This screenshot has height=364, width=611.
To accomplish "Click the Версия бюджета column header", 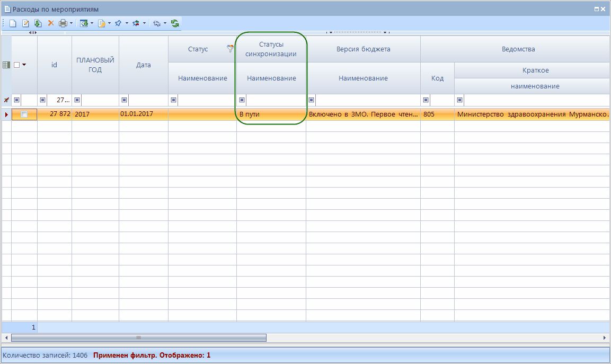I will point(363,49).
